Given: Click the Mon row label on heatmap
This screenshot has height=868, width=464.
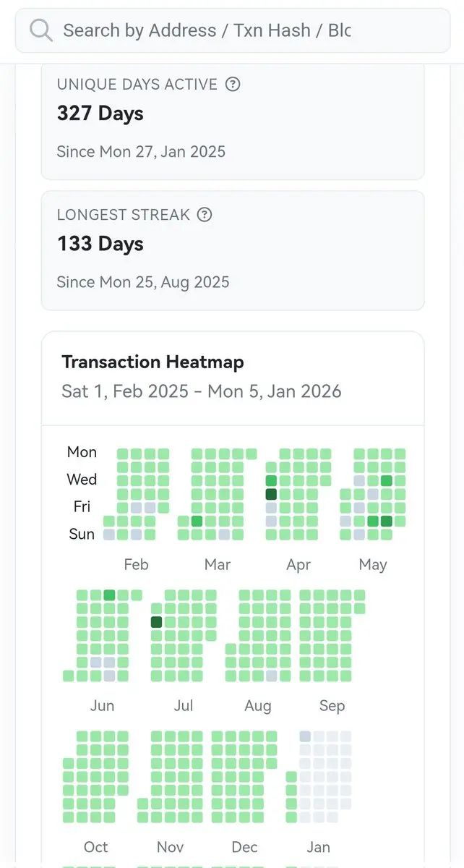Looking at the screenshot, I should click(x=82, y=452).
